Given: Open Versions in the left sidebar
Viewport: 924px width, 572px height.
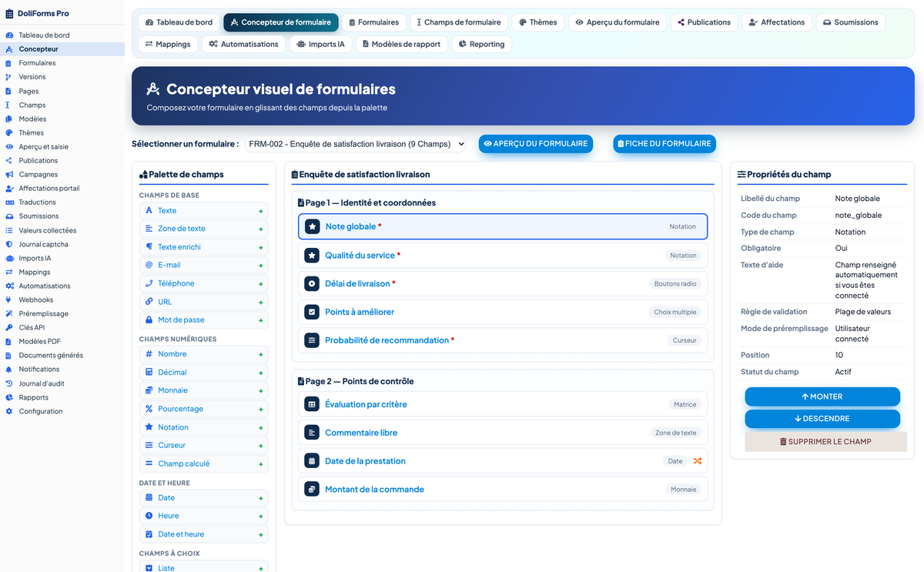Looking at the screenshot, I should pos(32,77).
